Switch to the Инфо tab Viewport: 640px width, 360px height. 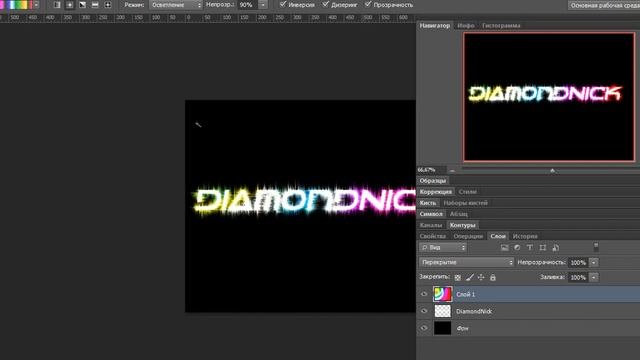(466, 25)
